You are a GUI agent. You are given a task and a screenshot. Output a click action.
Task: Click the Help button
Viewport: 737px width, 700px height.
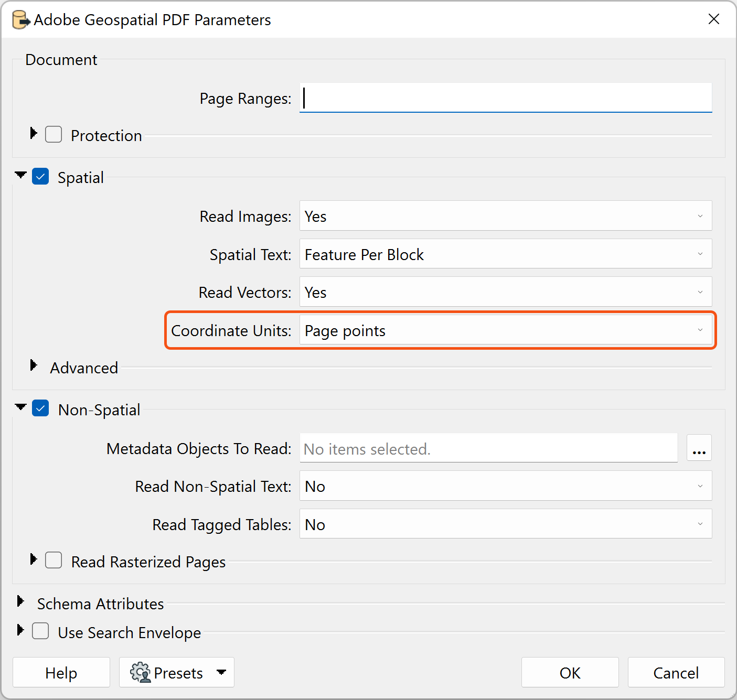click(61, 672)
